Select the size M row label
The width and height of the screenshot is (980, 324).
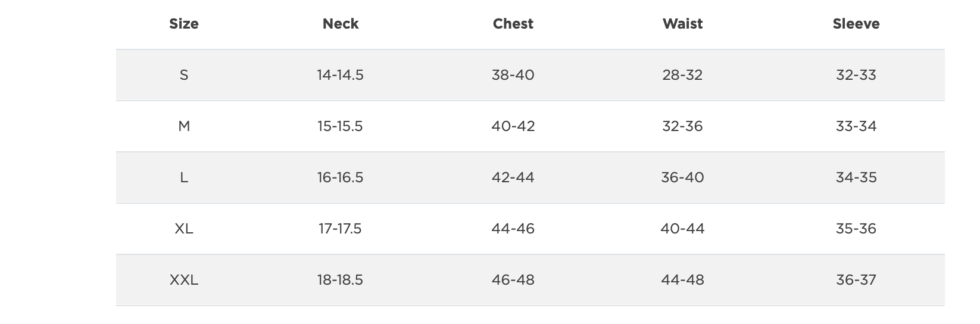[184, 126]
